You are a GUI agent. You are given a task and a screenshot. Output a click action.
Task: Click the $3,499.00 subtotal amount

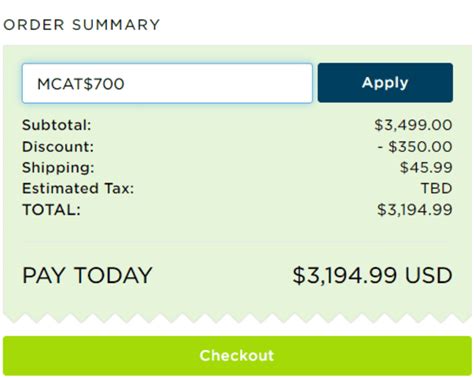click(x=413, y=125)
